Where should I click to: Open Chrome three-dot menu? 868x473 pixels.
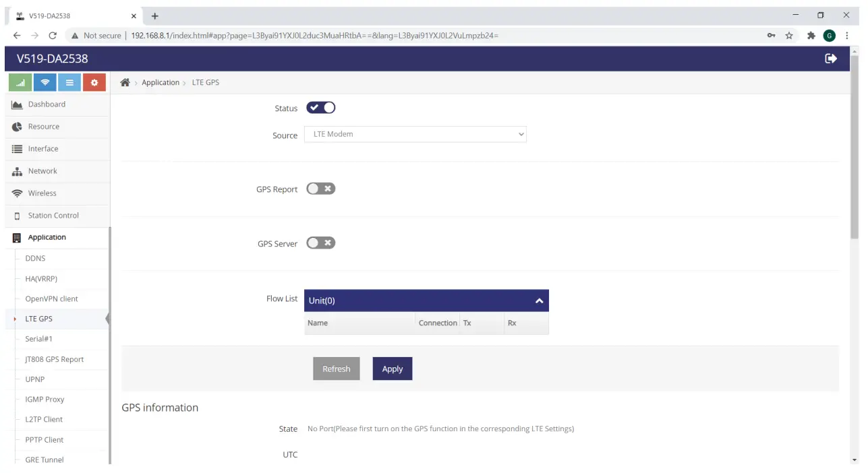point(847,36)
